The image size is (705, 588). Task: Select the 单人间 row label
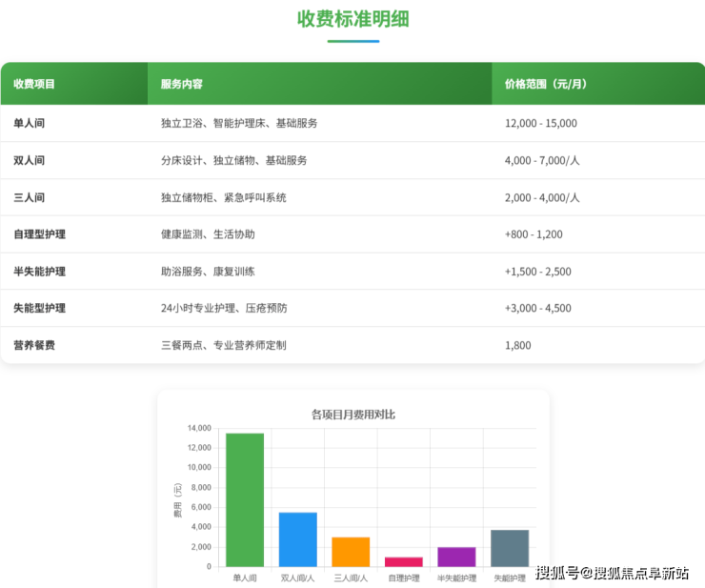pyautogui.click(x=30, y=123)
